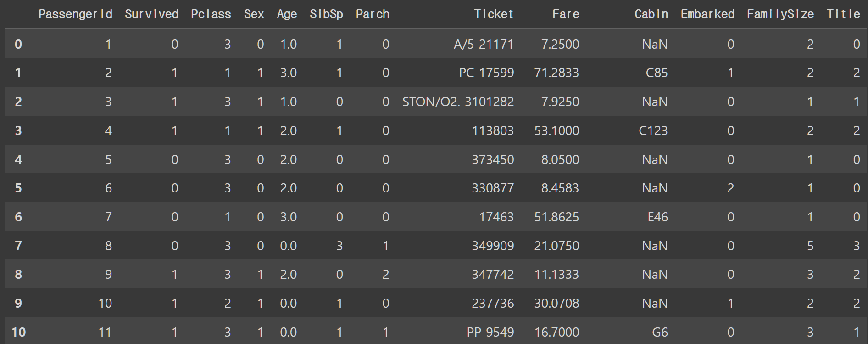Screen dimensions: 868x344
Task: Click the Embarked column header
Action: click(x=707, y=14)
